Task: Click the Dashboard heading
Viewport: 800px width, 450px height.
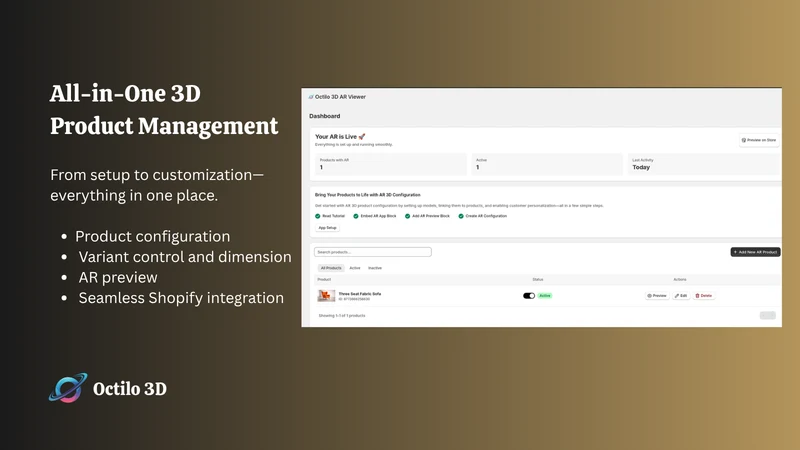Action: pos(324,116)
